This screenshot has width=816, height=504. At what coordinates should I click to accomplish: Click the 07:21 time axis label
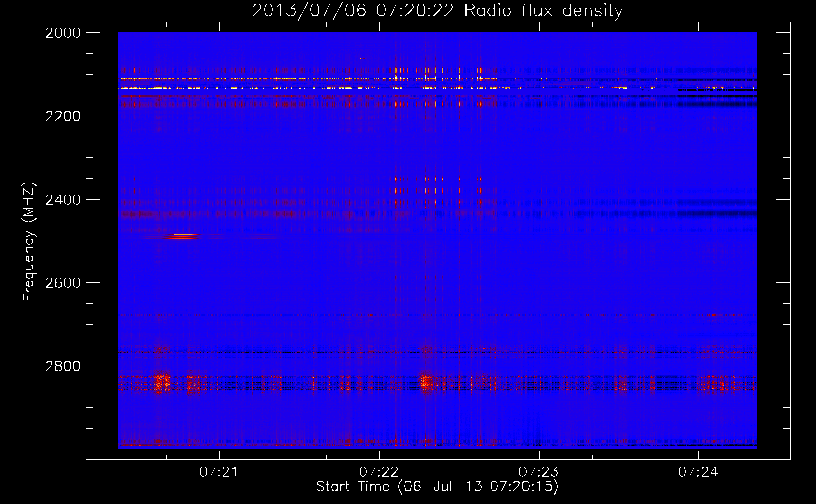(219, 472)
